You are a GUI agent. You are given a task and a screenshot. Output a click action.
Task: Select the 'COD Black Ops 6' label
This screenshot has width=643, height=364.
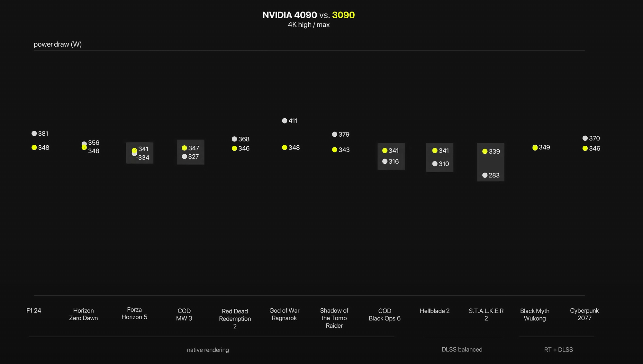tap(385, 315)
